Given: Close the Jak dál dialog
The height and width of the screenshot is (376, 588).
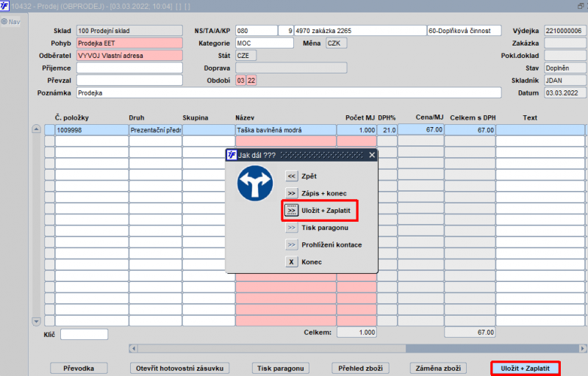Looking at the screenshot, I should pyautogui.click(x=372, y=155).
